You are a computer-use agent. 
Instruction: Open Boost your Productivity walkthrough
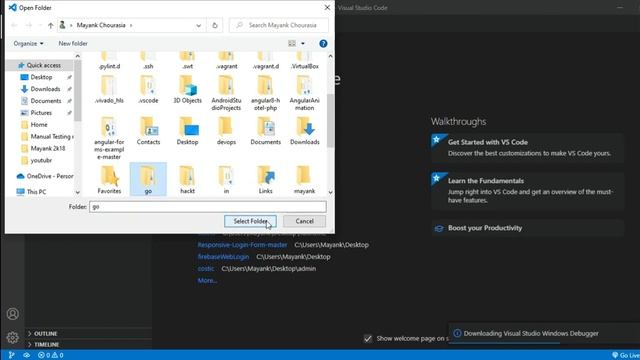527,228
